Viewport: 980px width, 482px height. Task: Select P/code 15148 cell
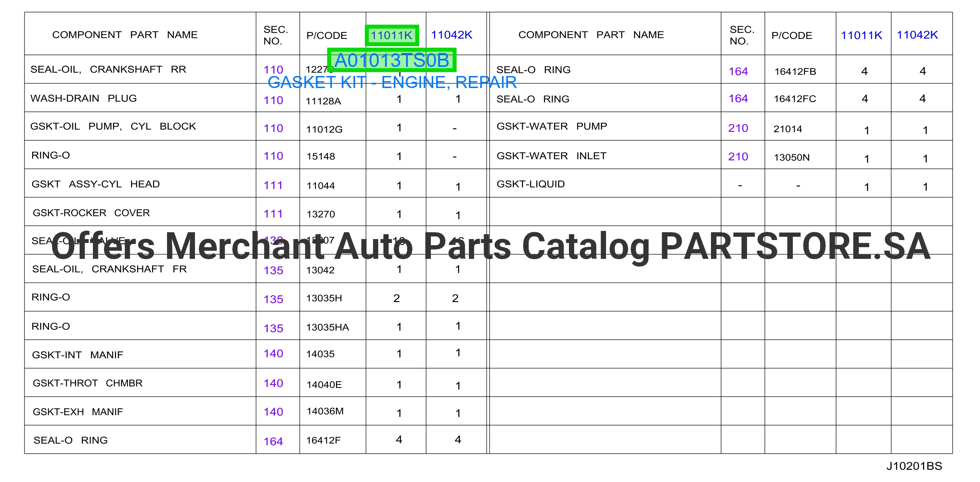click(321, 157)
